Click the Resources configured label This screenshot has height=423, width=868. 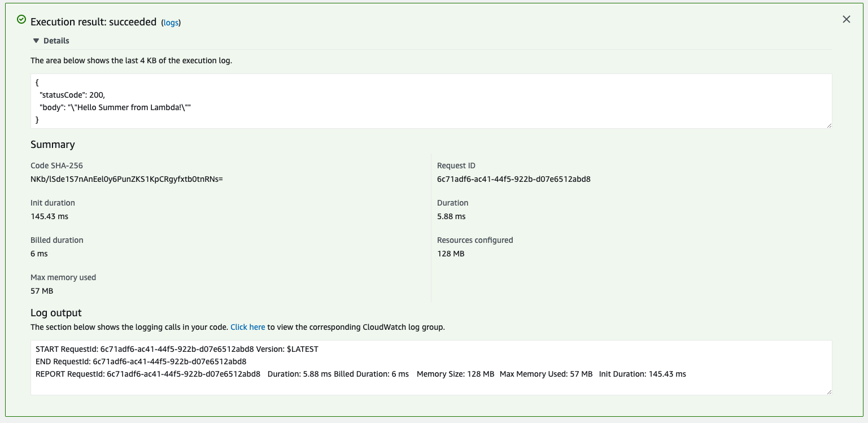pos(475,240)
